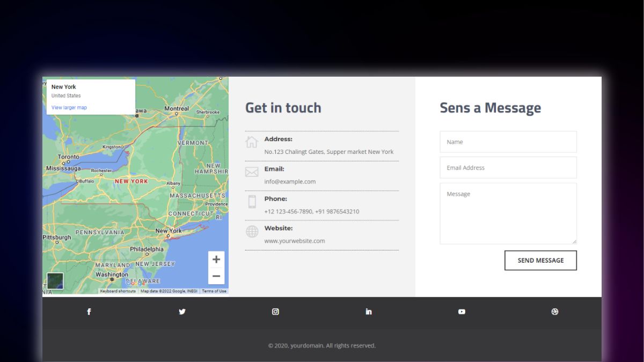Viewport: 644px width, 362px height.
Task: Click the envelope icon beside Email
Action: click(x=252, y=172)
